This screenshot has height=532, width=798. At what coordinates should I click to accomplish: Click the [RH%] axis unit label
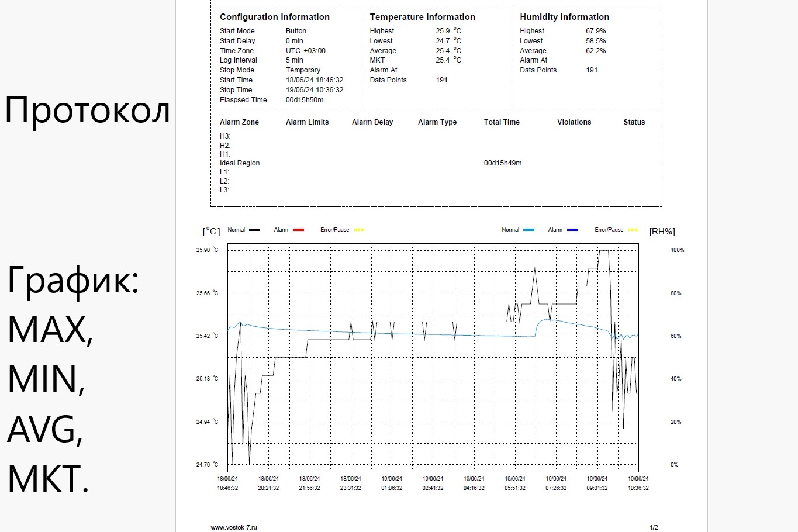(662, 232)
